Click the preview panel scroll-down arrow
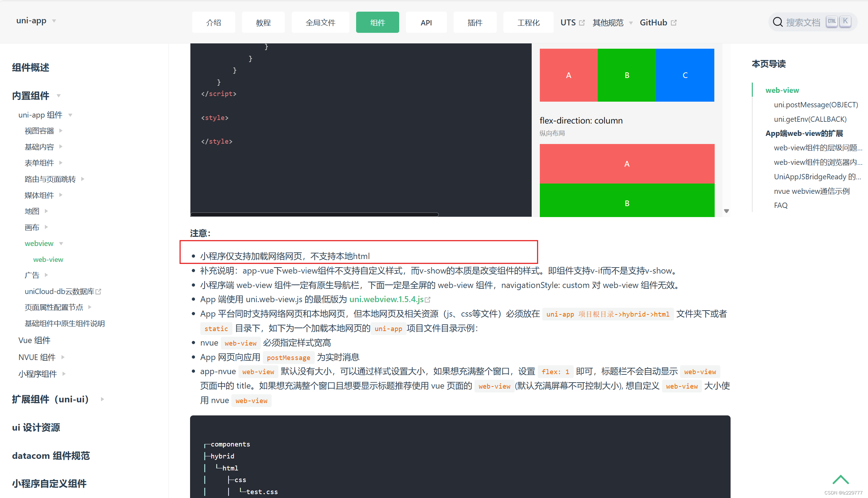Image resolution: width=868 pixels, height=498 pixels. 726,211
